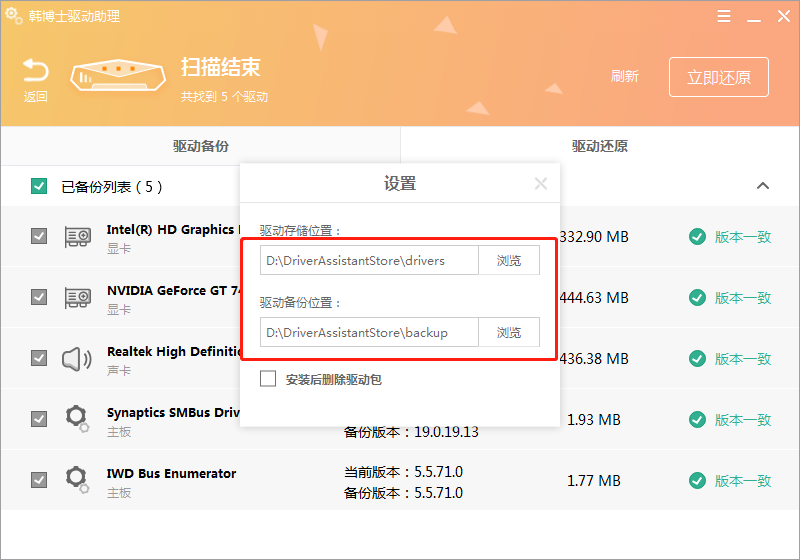Image resolution: width=800 pixels, height=560 pixels.
Task: Switch to the 驱动还原 tab
Action: click(x=600, y=146)
